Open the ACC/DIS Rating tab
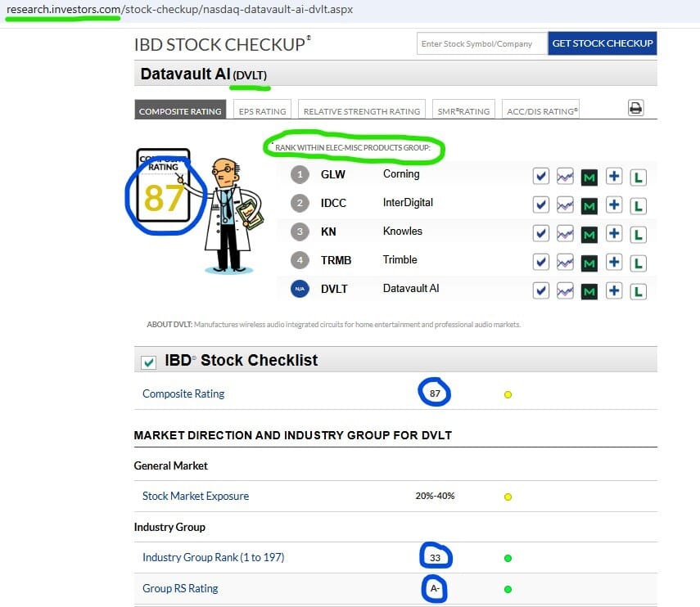 [540, 110]
